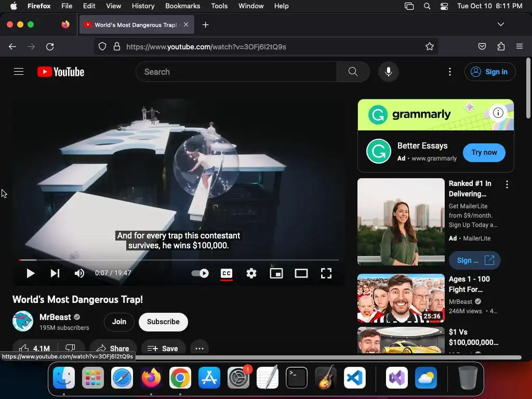Skip to next video

pos(55,273)
